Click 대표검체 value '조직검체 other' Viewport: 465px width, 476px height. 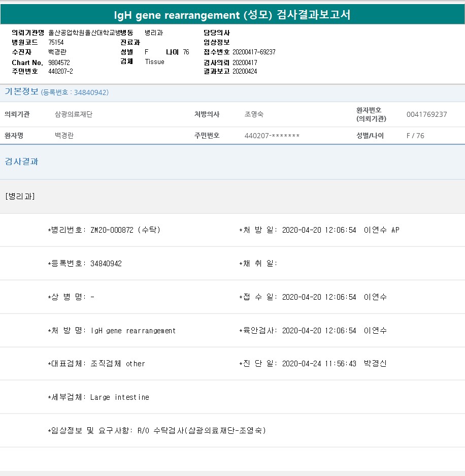118,363
